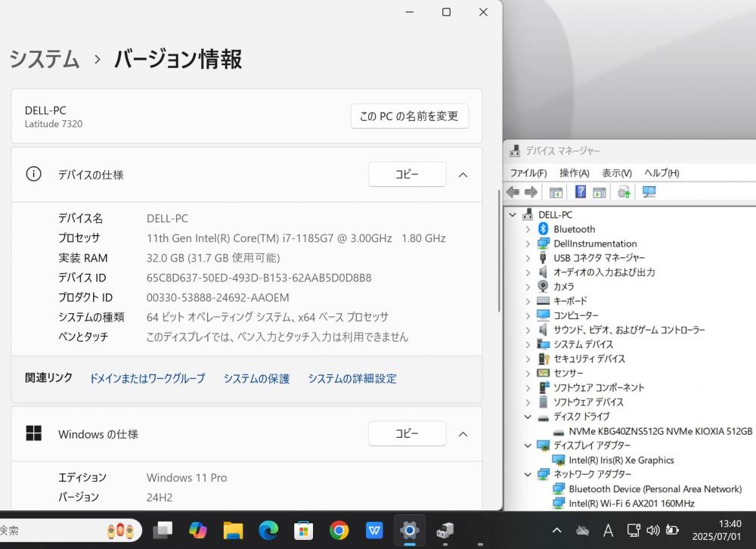Viewport: 756px width, 549px height.
Task: Click the update driver toolbar icon
Action: click(x=624, y=192)
